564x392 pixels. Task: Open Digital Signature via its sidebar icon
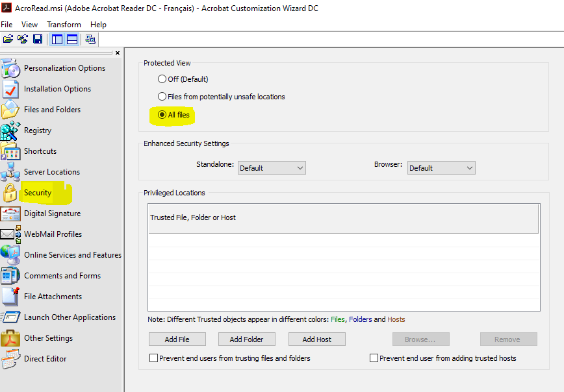coord(10,214)
